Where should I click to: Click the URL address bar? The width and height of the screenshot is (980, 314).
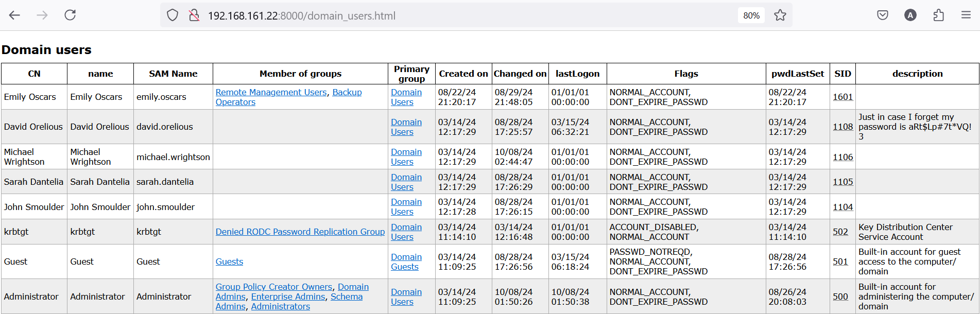(x=463, y=15)
